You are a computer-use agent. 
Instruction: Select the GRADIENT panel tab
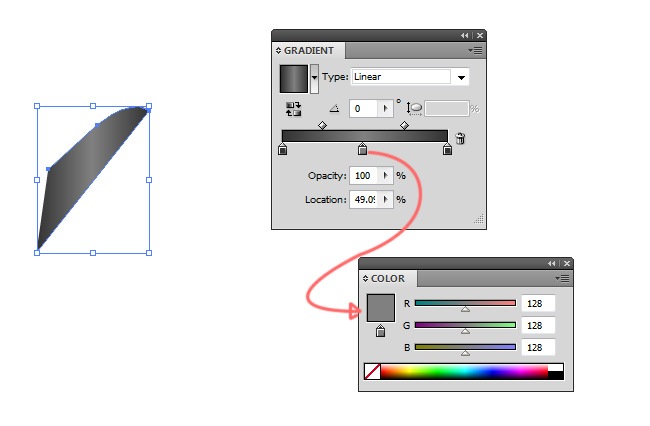click(x=309, y=51)
